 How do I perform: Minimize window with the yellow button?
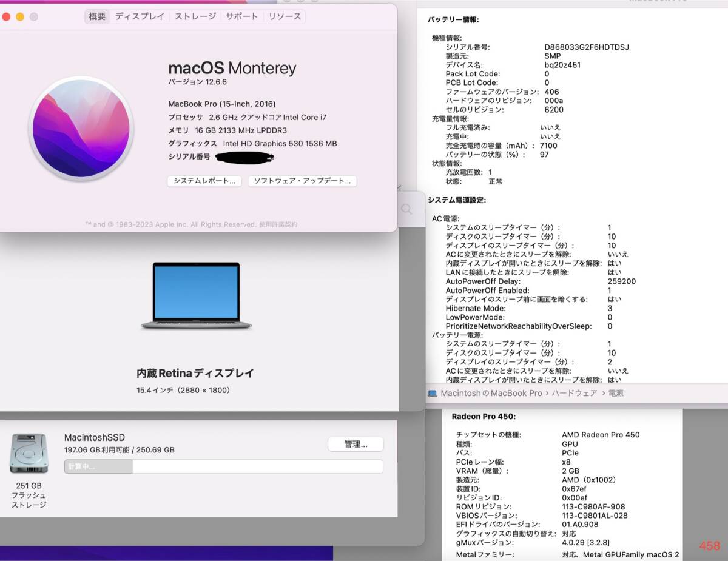click(x=20, y=17)
